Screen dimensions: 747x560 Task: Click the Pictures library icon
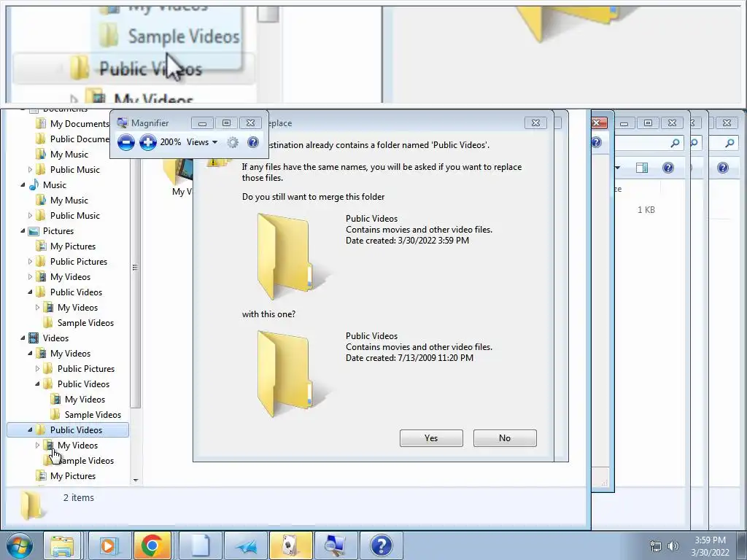point(34,231)
